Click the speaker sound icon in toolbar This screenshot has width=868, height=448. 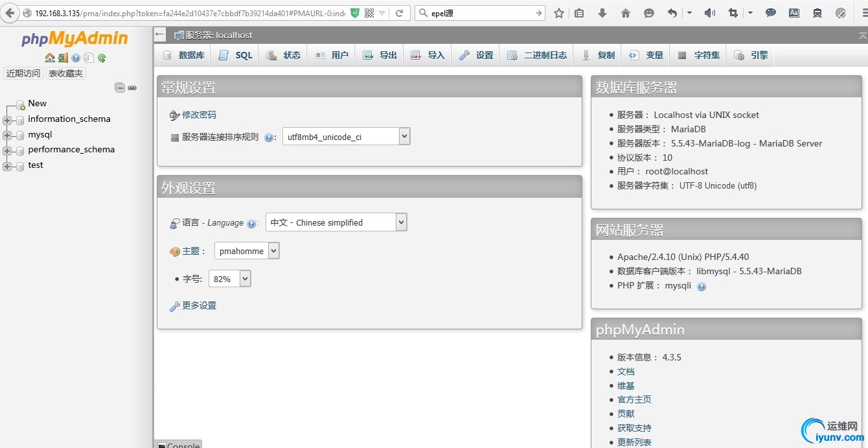point(710,13)
